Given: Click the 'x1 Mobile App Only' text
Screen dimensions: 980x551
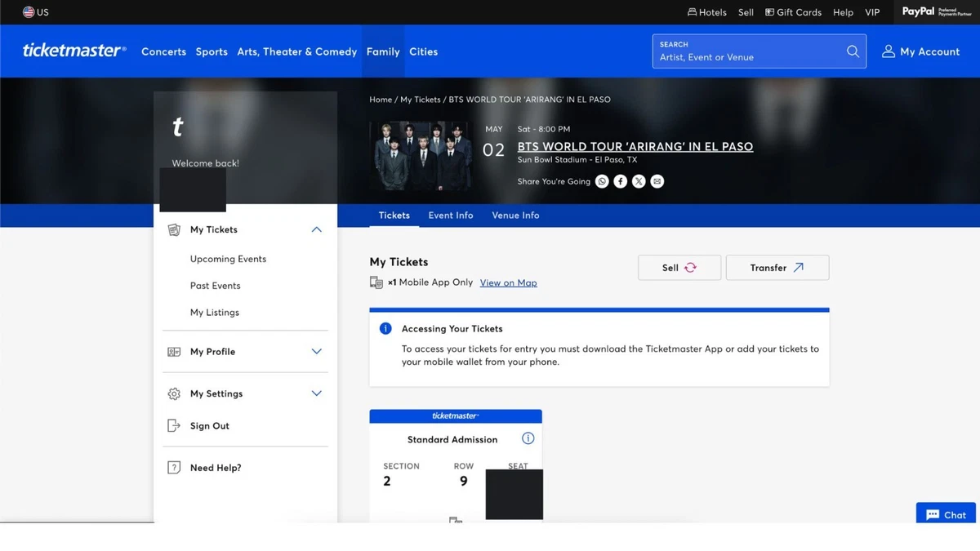Looking at the screenshot, I should tap(430, 282).
